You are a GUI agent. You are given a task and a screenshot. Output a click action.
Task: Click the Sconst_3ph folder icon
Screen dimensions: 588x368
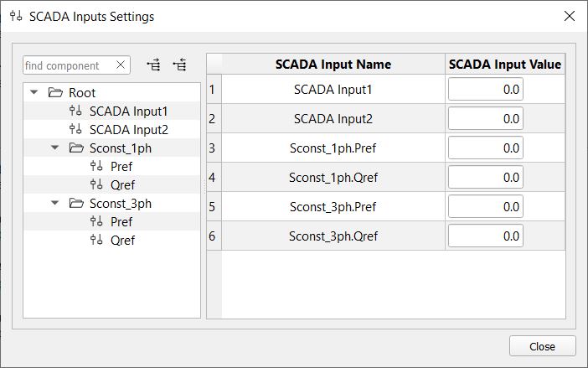point(76,204)
